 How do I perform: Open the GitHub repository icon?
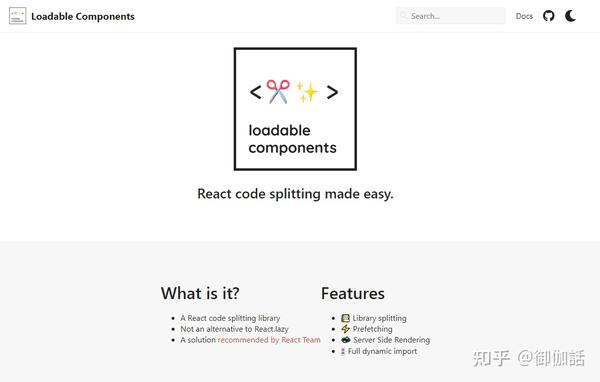pyautogui.click(x=548, y=16)
